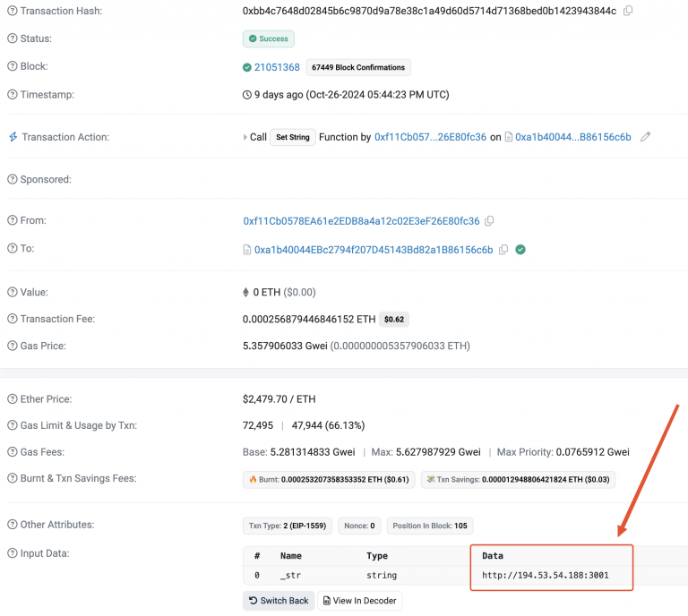Click the decoded data URL value
688x616 pixels.
[x=545, y=576]
